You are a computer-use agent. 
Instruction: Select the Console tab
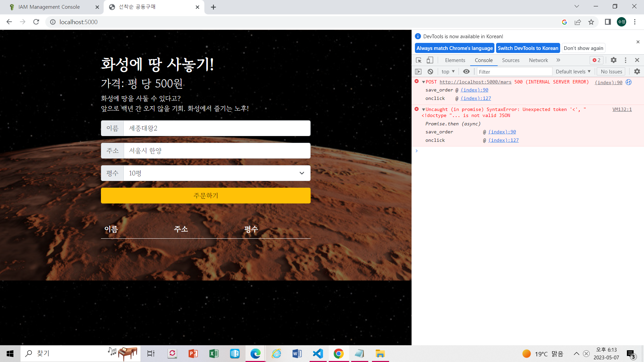484,60
